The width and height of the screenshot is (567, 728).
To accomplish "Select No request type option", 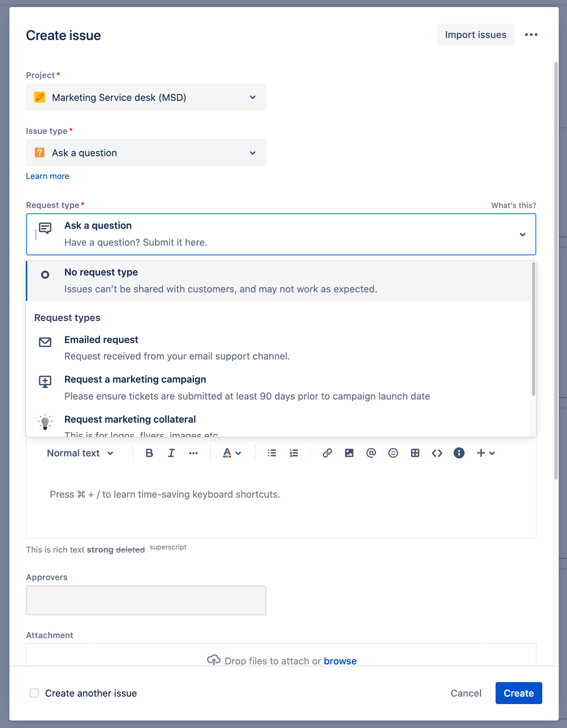I will tap(278, 281).
